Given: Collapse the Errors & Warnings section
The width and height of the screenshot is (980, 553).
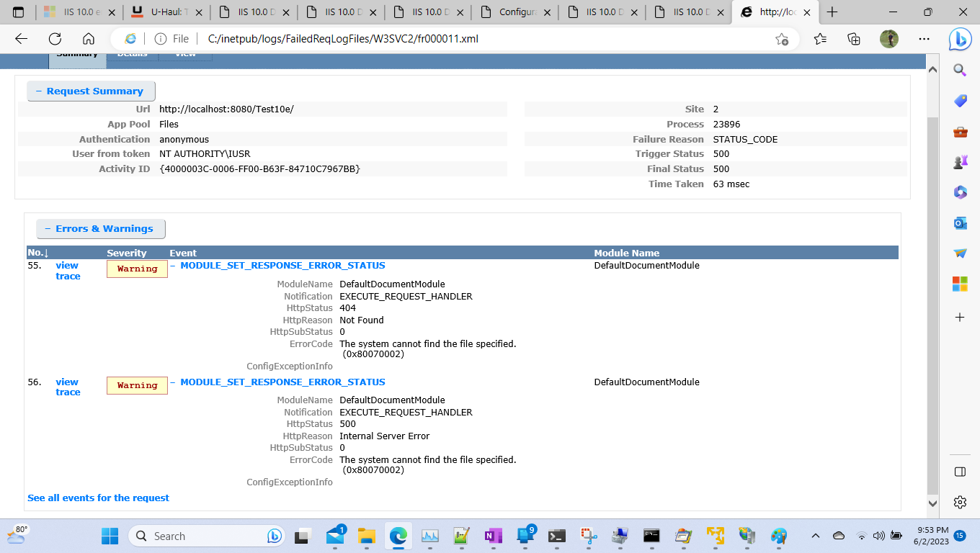Looking at the screenshot, I should (x=100, y=229).
